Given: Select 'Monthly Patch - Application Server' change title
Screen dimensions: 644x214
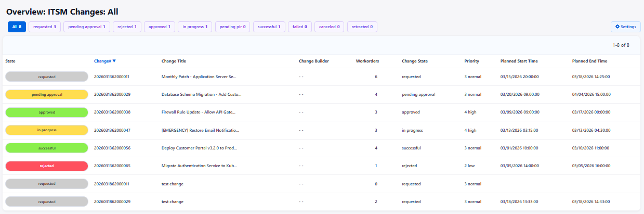Looking at the screenshot, I should pos(199,77).
